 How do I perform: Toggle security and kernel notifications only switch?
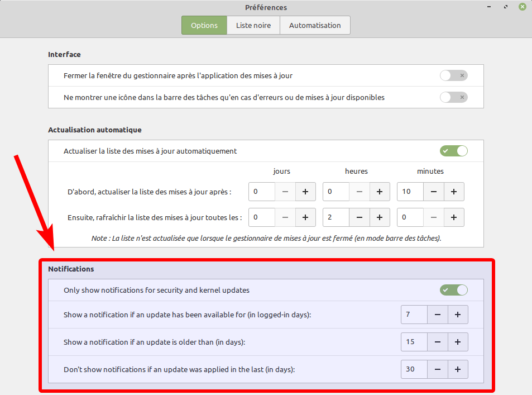click(x=454, y=290)
